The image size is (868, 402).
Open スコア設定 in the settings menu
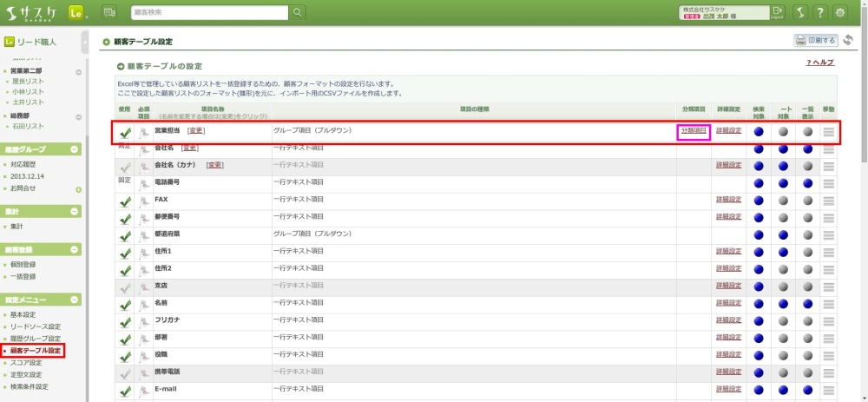26,362
